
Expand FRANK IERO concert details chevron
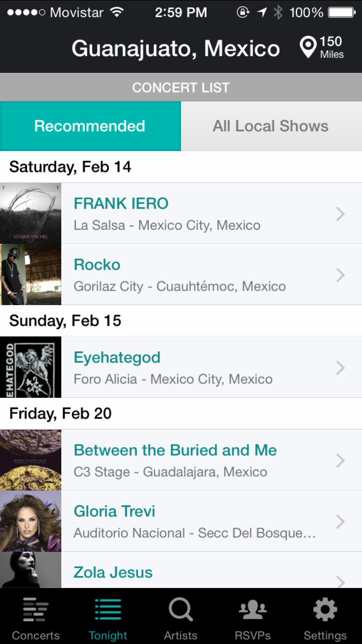(x=340, y=213)
